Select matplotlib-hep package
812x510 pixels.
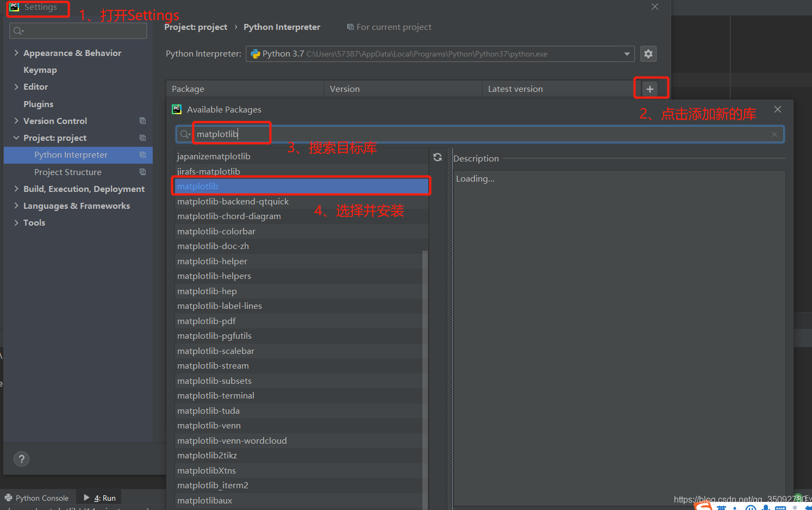point(299,291)
